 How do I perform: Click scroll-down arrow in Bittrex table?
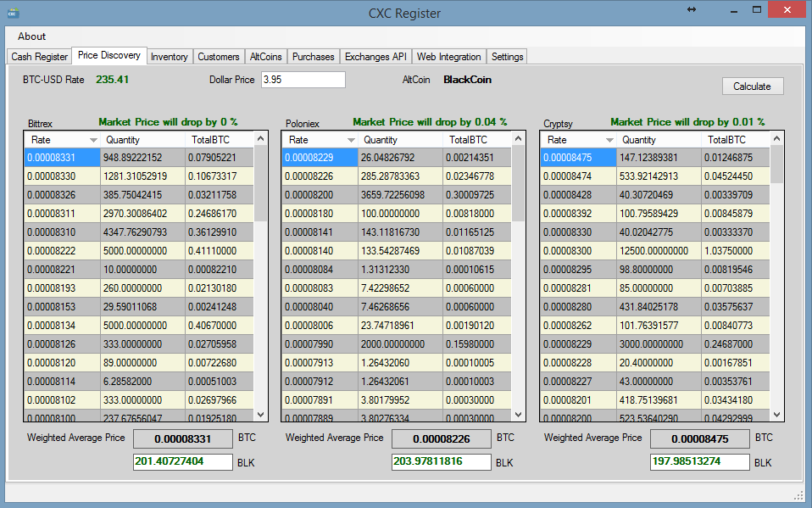tap(260, 414)
